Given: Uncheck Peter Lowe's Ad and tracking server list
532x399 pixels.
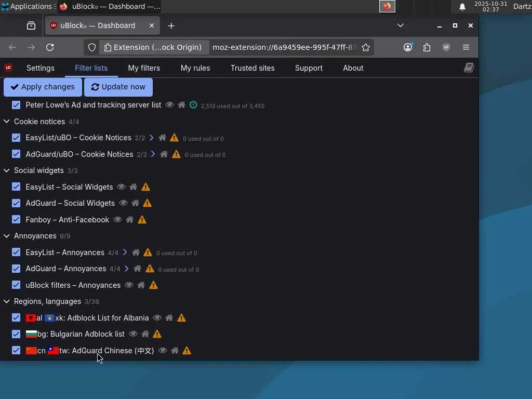Looking at the screenshot, I should 16,105.
